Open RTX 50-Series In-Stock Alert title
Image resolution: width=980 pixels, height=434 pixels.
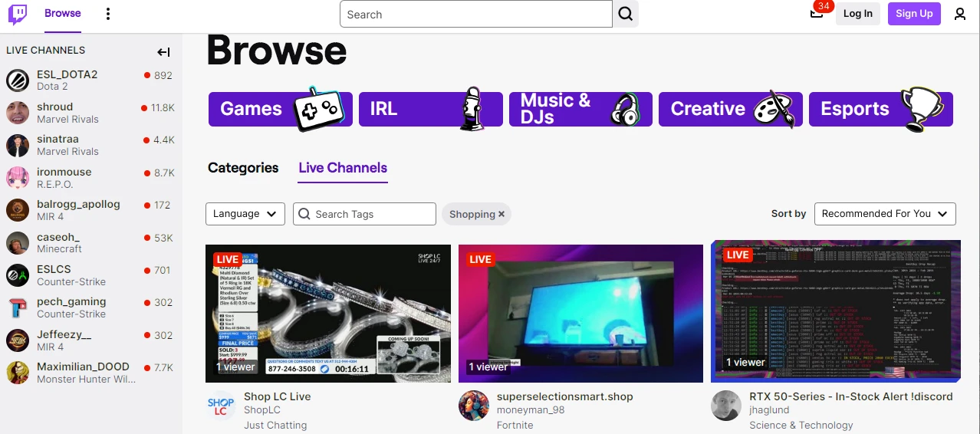[851, 396]
